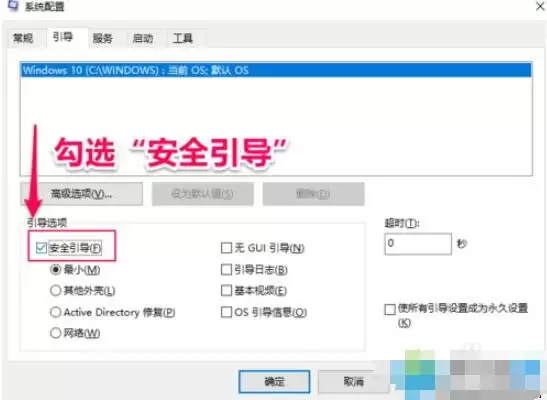Viewport: 547px width, 400px height.
Task: Select Active Directory 修复 radio option
Action: tap(55, 312)
